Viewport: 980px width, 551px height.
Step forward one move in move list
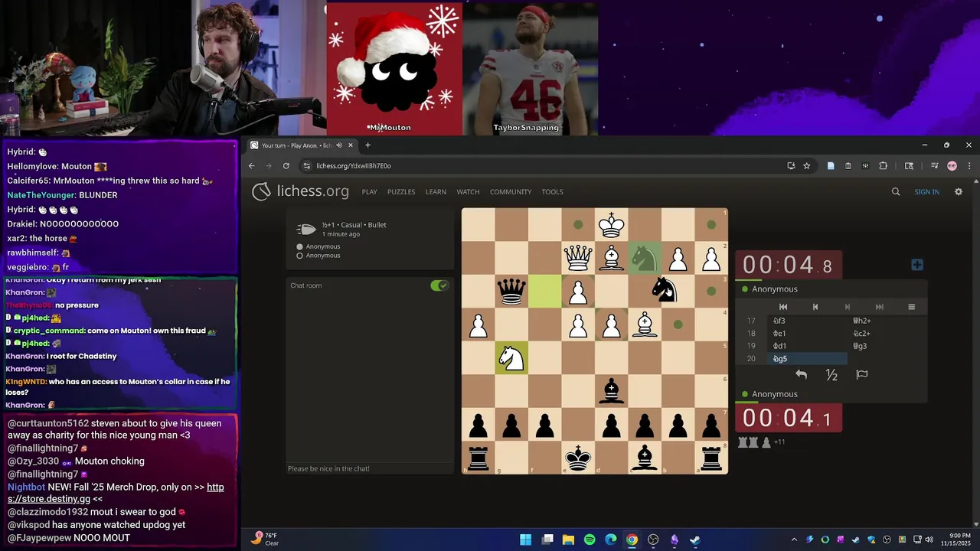click(x=847, y=307)
